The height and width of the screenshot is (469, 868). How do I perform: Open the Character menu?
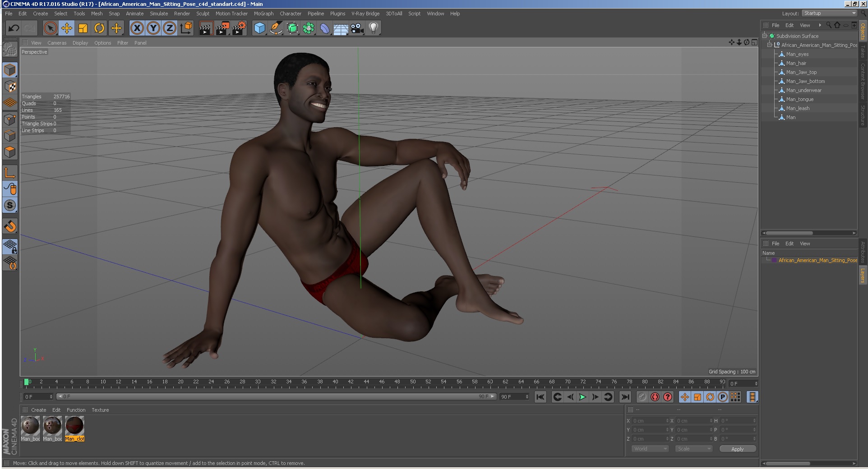pos(290,14)
